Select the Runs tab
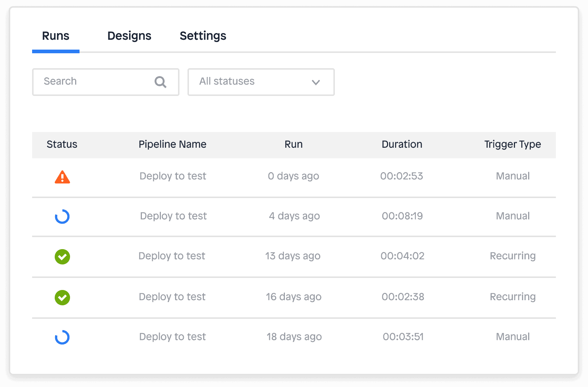This screenshot has width=588, height=387. point(55,36)
